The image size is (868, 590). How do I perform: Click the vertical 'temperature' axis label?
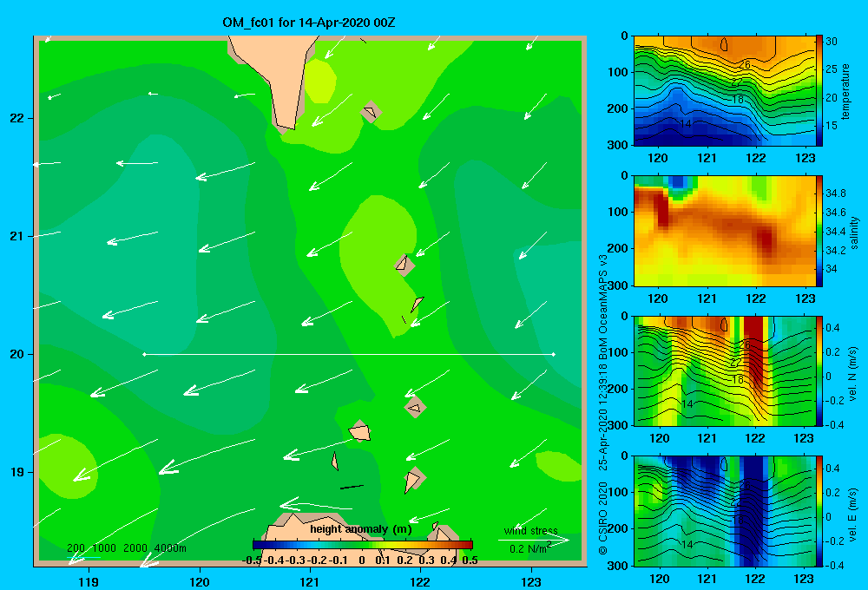point(845,91)
